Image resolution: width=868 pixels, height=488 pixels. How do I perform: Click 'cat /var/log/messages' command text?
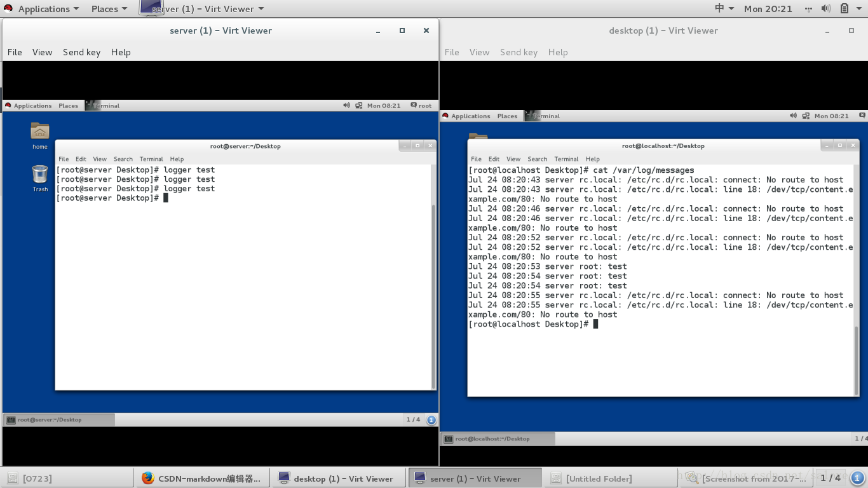[643, 170]
